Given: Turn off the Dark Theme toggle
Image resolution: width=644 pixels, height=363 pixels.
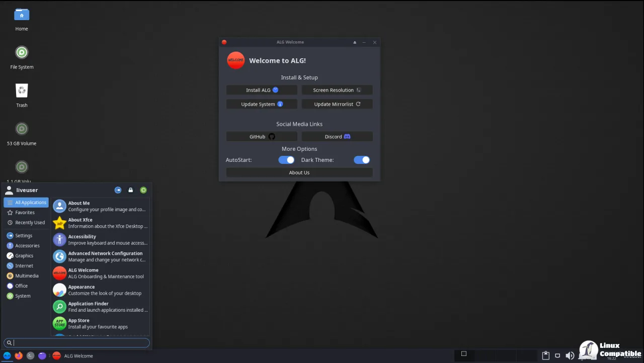Looking at the screenshot, I should tap(362, 160).
